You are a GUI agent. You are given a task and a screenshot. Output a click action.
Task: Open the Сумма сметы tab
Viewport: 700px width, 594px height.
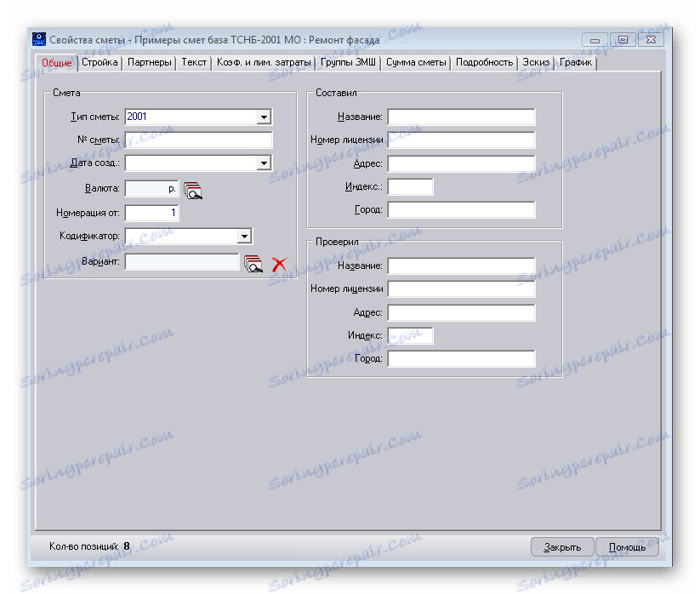pos(416,62)
